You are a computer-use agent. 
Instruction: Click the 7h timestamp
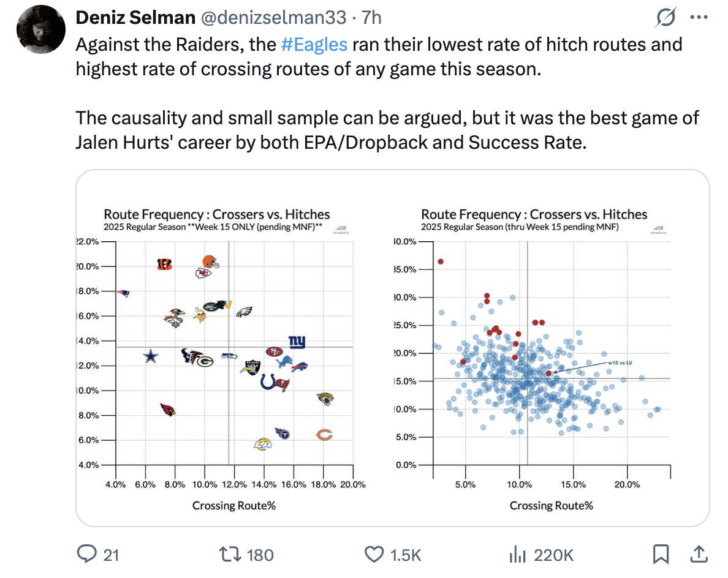[372, 18]
